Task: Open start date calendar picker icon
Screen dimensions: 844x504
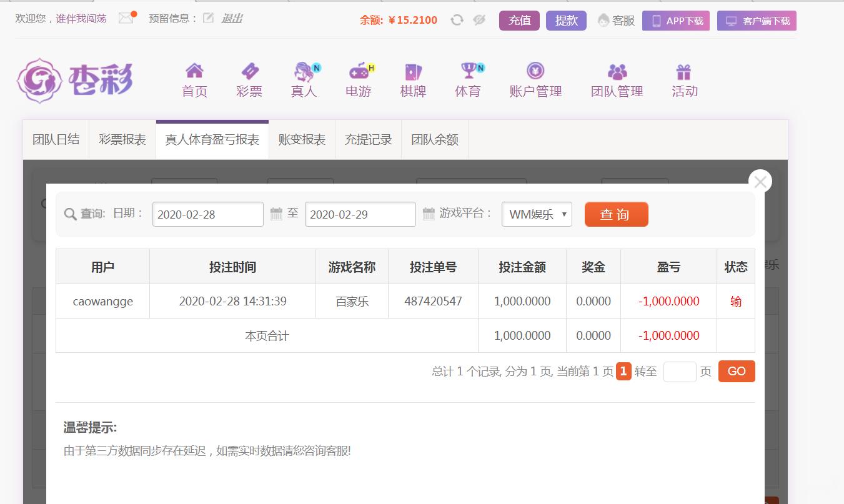Action: point(276,214)
